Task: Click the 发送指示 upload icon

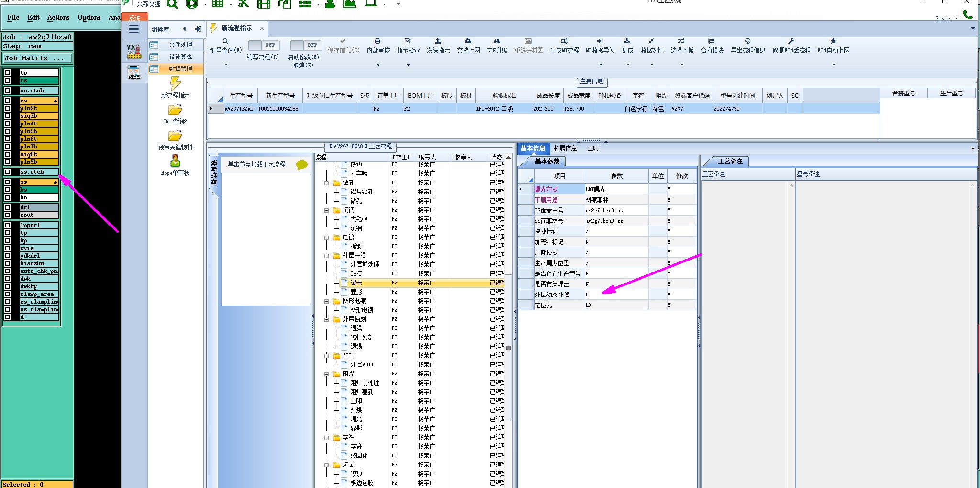Action: [x=438, y=41]
